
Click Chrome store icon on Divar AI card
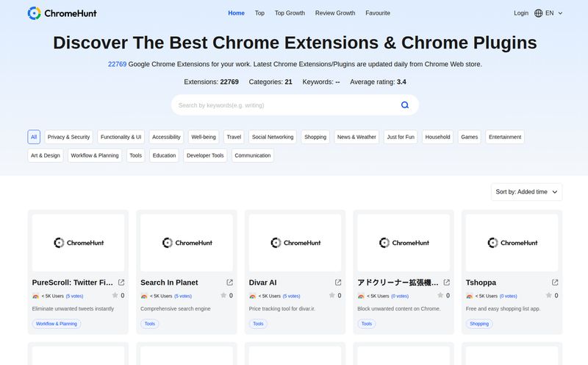coord(252,296)
